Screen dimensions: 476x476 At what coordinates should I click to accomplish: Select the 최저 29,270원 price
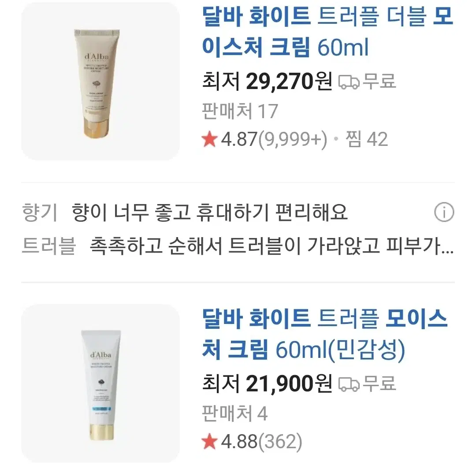pyautogui.click(x=267, y=82)
